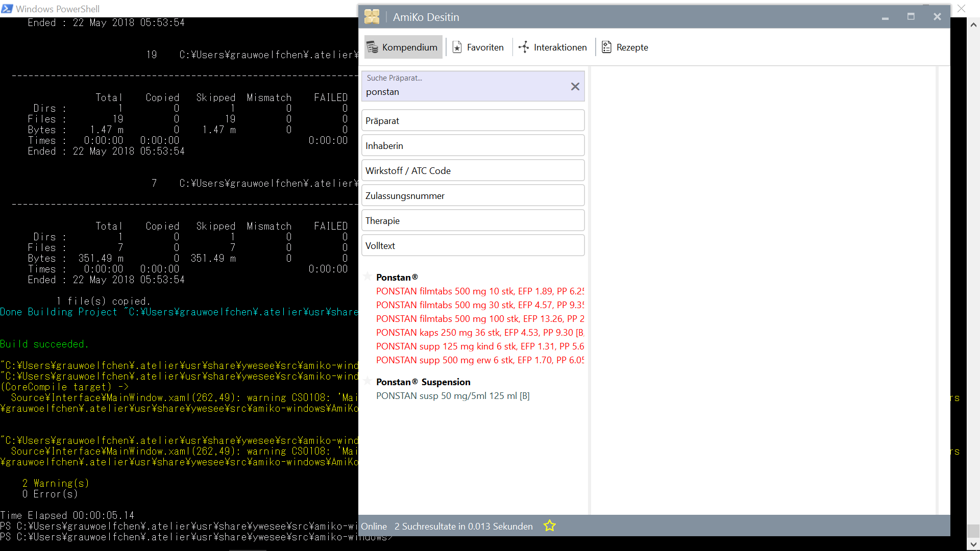Mark Ponstan® Suspension as favorite star

[x=367, y=381]
